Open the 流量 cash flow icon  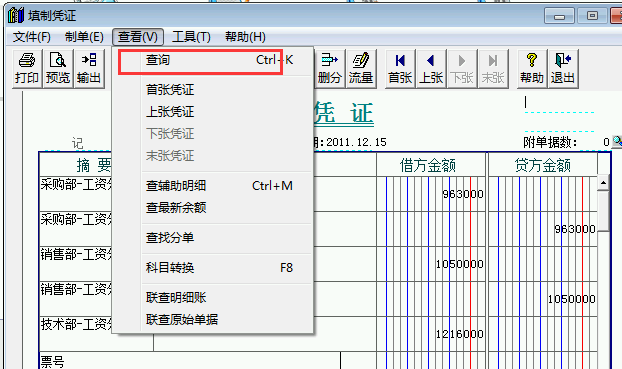click(x=361, y=68)
